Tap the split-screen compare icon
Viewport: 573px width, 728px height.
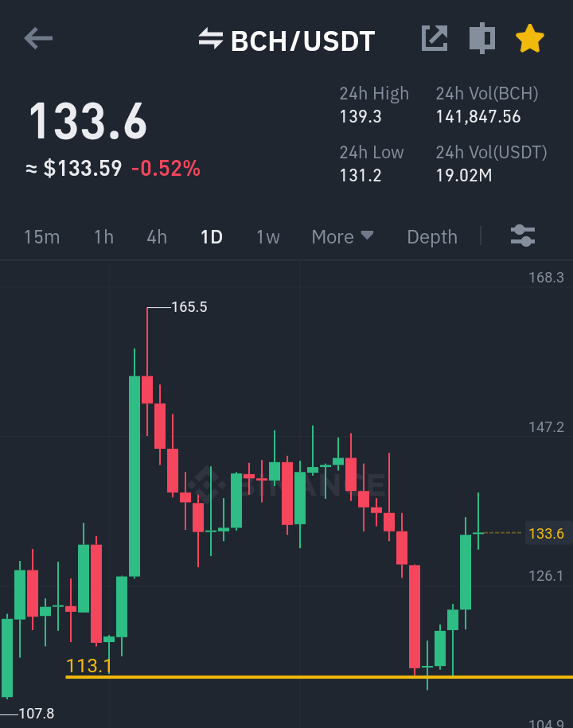click(x=482, y=38)
